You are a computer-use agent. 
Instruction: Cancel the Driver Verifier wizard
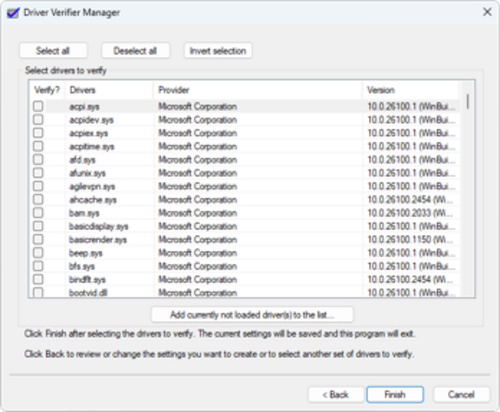click(x=461, y=395)
